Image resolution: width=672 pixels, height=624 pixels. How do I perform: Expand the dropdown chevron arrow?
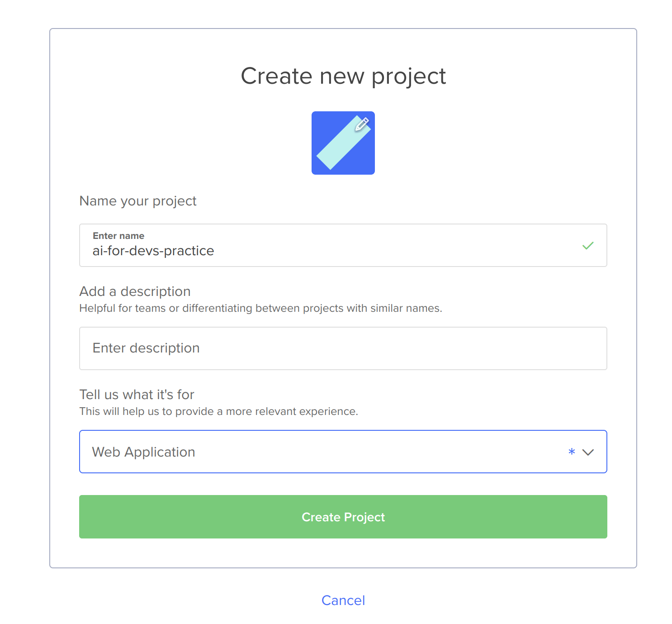[x=588, y=452]
